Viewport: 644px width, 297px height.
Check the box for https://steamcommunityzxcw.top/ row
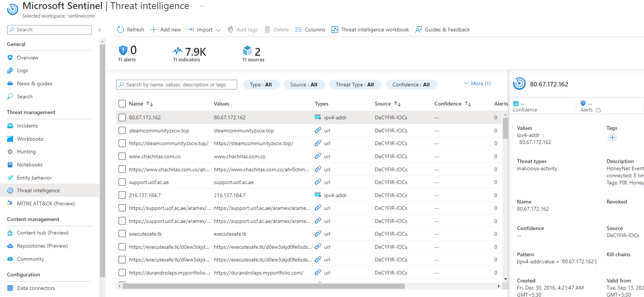pyautogui.click(x=122, y=143)
